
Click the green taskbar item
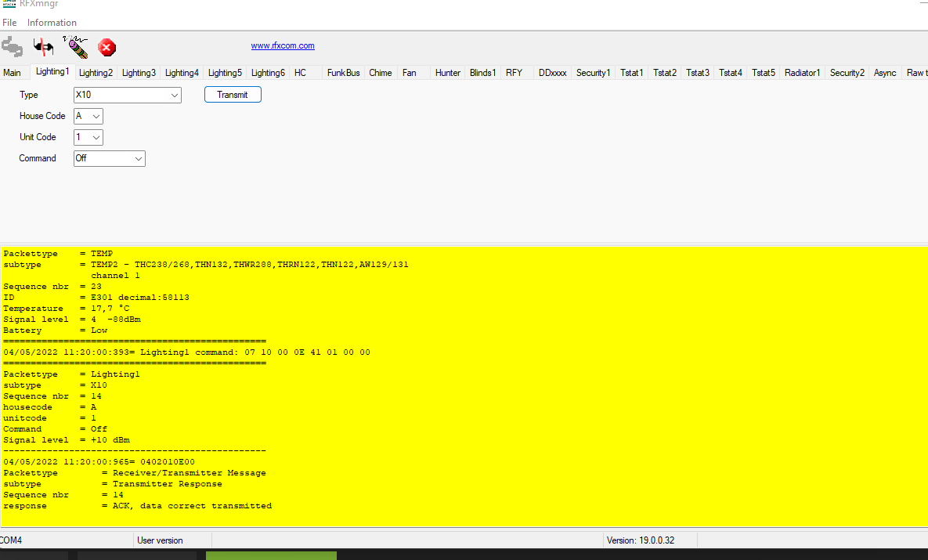[271, 556]
